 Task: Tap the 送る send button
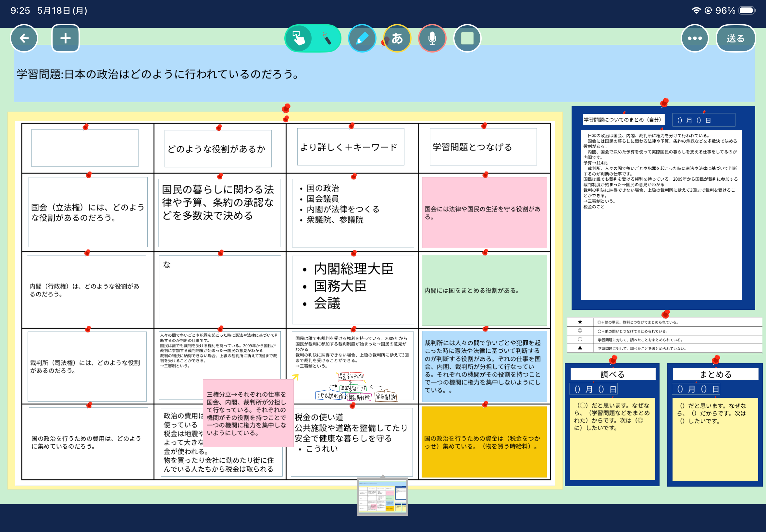(736, 38)
